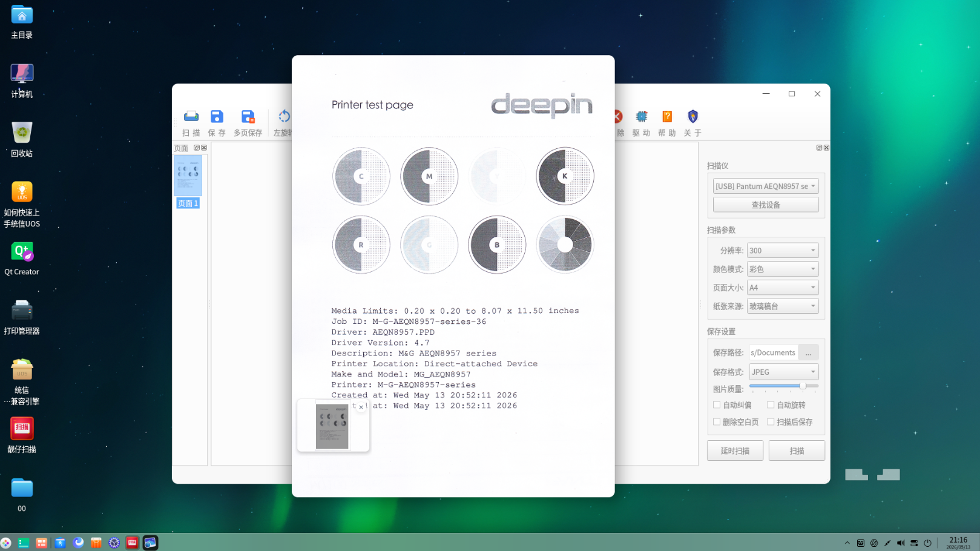The width and height of the screenshot is (980, 551).
Task: Open the 颜色模式 color mode dropdown
Action: 783,269
